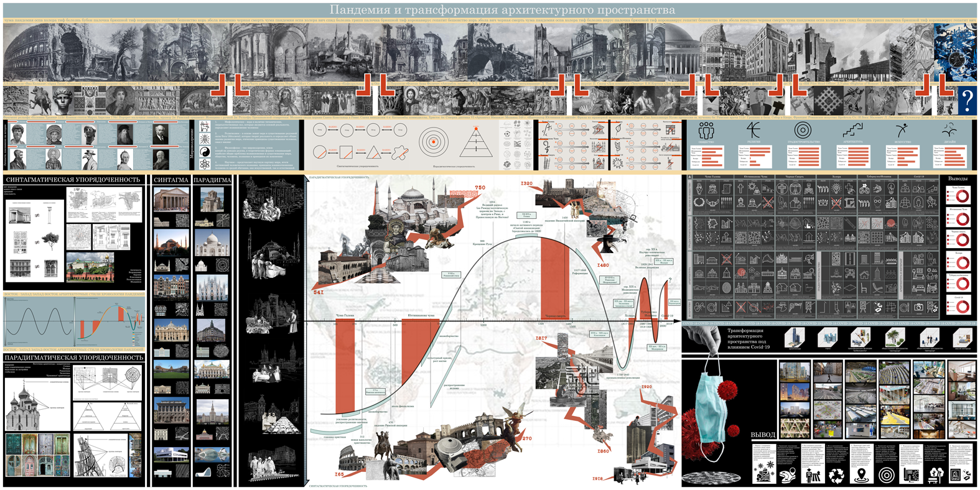
Task: Click the recycling arrows icon in conclusions
Action: tap(836, 475)
